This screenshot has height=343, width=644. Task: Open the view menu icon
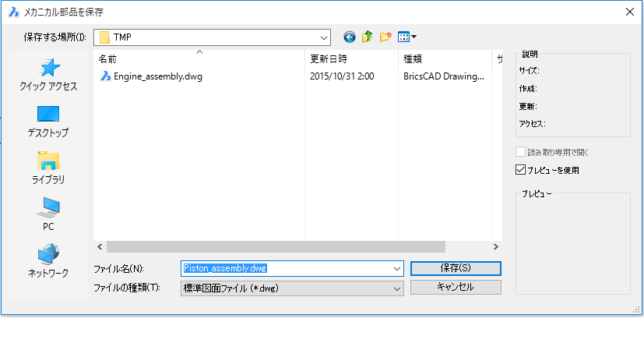407,37
